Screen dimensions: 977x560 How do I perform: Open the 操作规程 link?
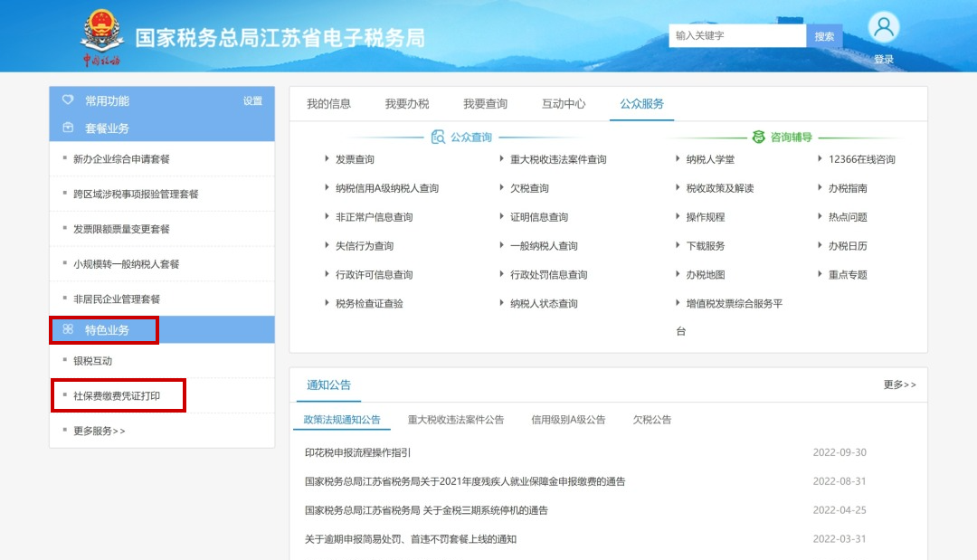click(706, 217)
